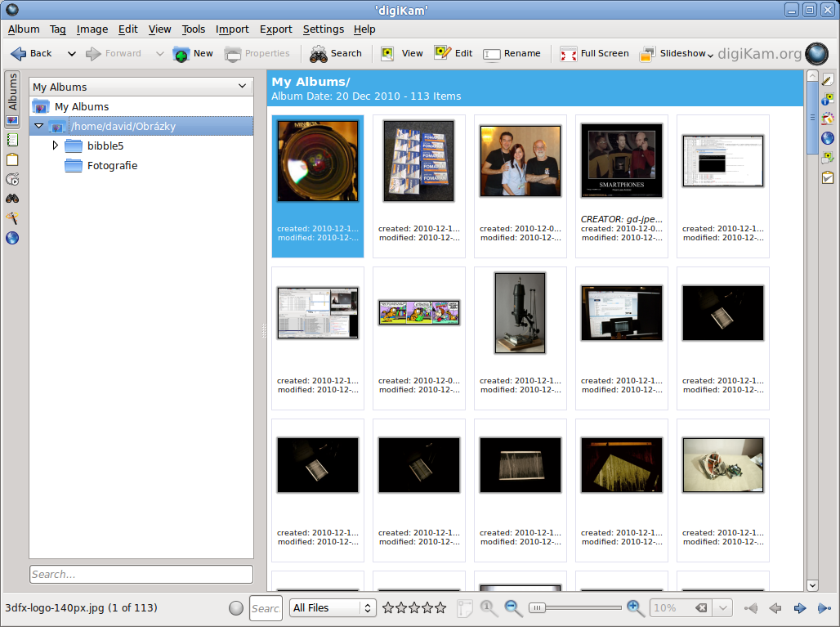Image resolution: width=840 pixels, height=627 pixels.
Task: Select the red curtain photo thumbnail
Action: point(622,465)
